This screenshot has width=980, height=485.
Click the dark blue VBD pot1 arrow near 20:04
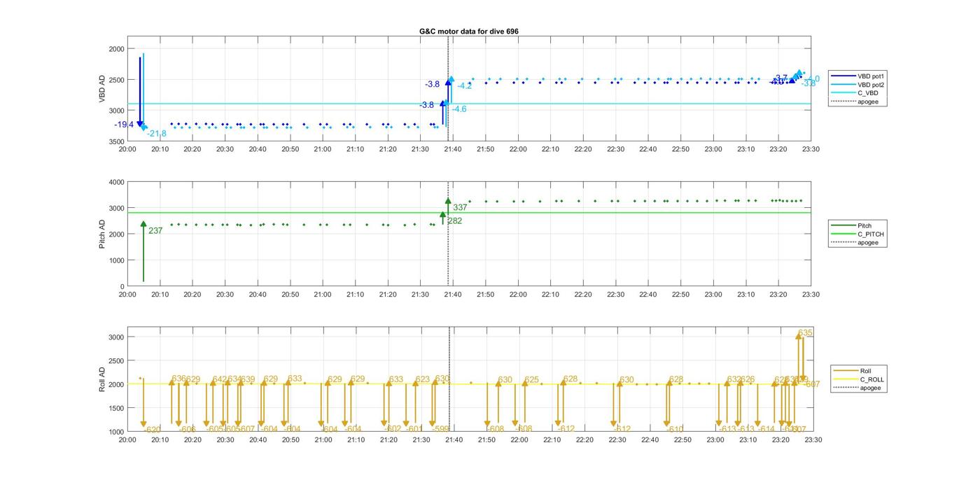140,91
